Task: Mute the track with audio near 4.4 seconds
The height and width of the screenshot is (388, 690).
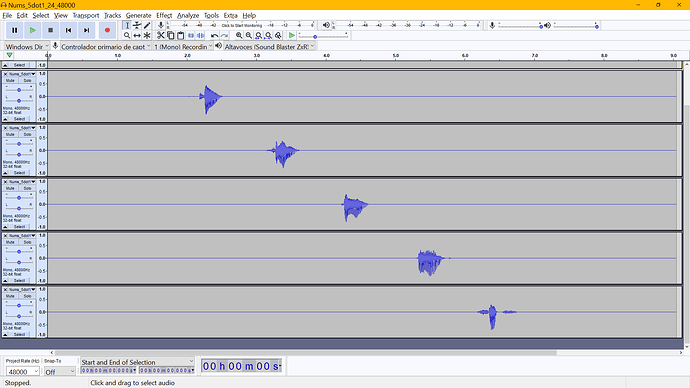Action: (x=10, y=188)
